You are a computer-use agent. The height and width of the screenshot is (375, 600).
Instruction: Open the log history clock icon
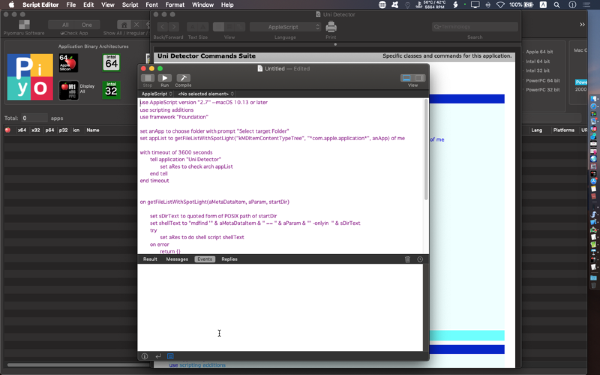click(x=420, y=259)
